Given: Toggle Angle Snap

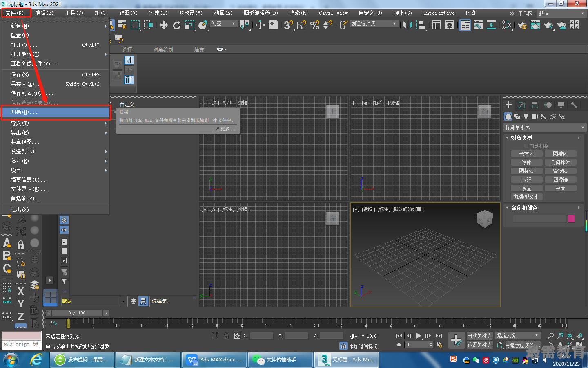Looking at the screenshot, I should [x=302, y=25].
